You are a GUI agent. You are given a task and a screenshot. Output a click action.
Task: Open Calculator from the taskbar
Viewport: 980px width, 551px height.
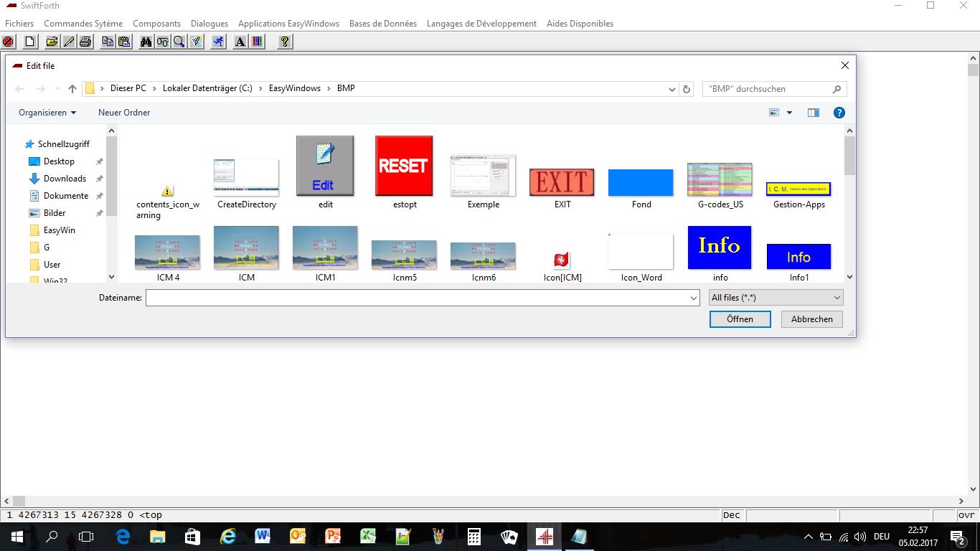(473, 537)
